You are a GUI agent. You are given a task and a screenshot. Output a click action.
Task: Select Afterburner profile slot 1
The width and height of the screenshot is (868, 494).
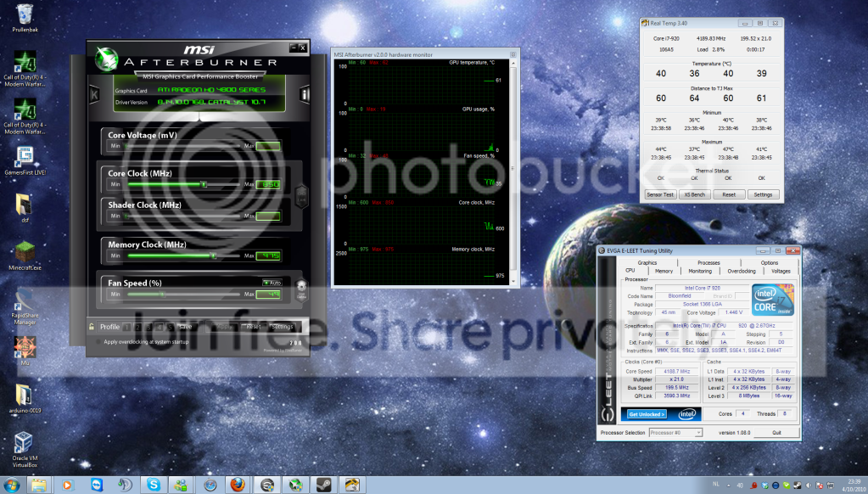tap(127, 327)
